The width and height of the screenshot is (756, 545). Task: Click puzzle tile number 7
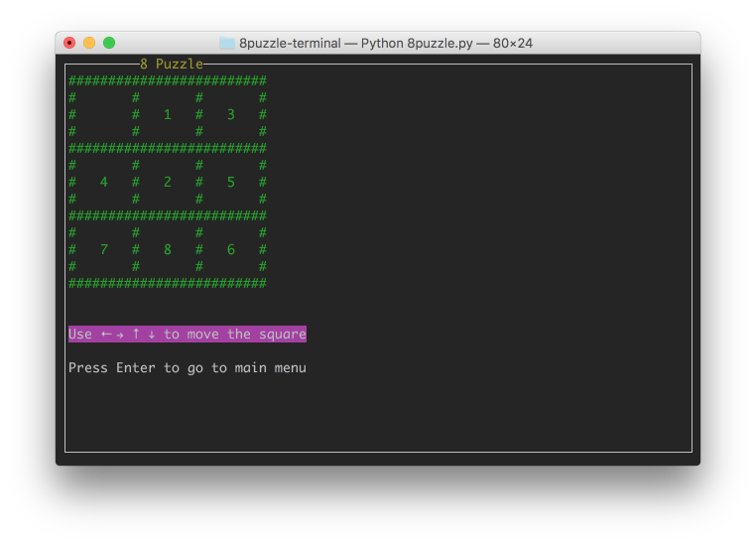[103, 249]
